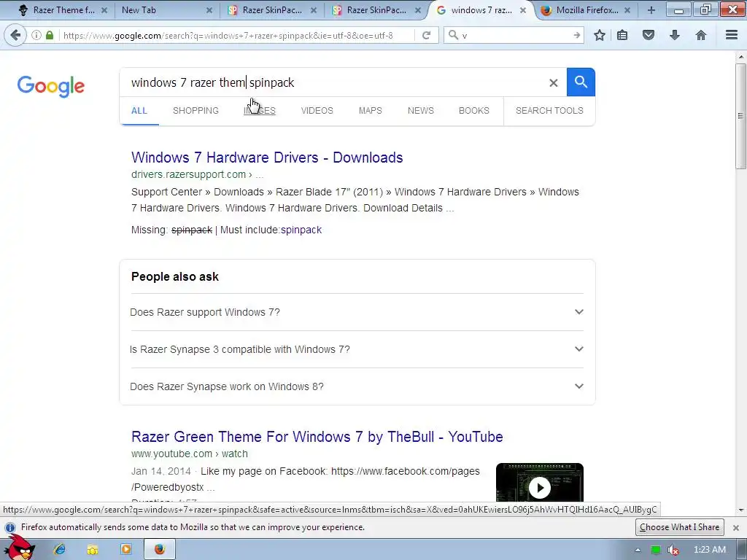Click the Choose What I Share button
747x560 pixels.
point(679,527)
